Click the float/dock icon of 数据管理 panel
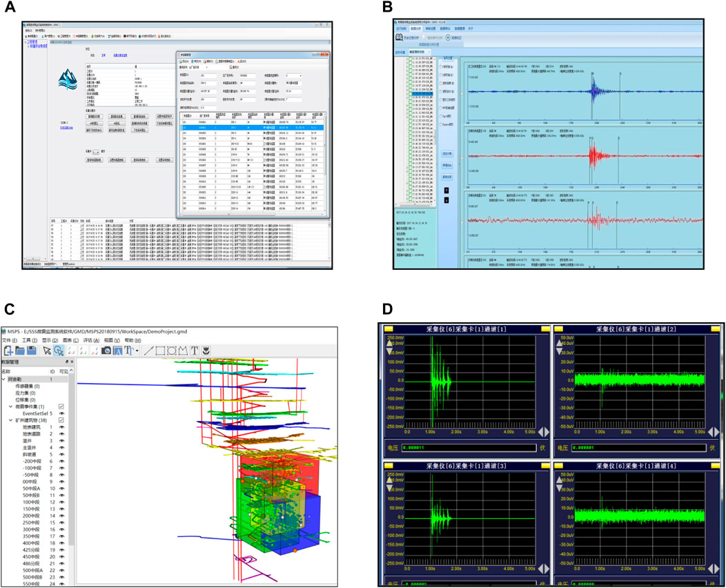 [x=67, y=362]
